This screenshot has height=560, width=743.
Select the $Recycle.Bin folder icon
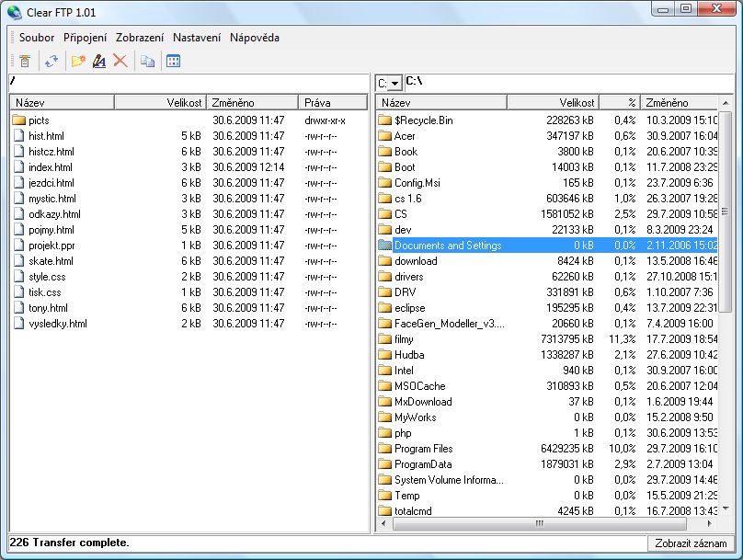pyautogui.click(x=384, y=120)
